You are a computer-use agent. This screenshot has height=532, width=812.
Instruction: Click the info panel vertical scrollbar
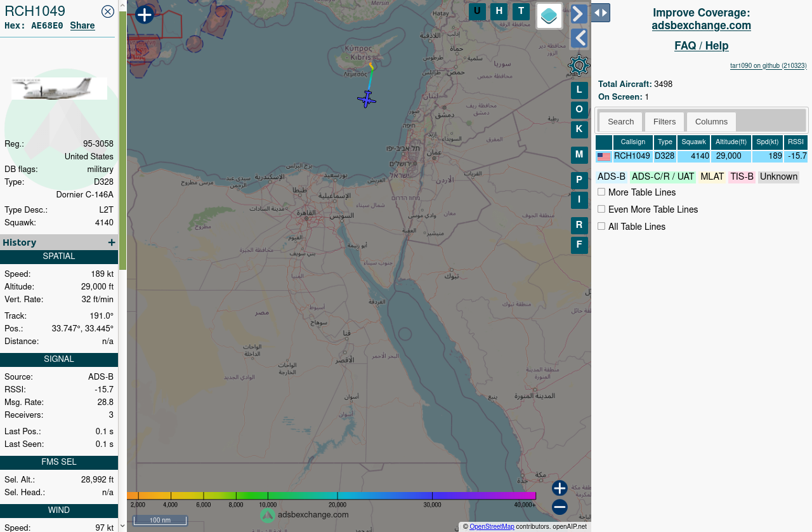click(x=123, y=140)
